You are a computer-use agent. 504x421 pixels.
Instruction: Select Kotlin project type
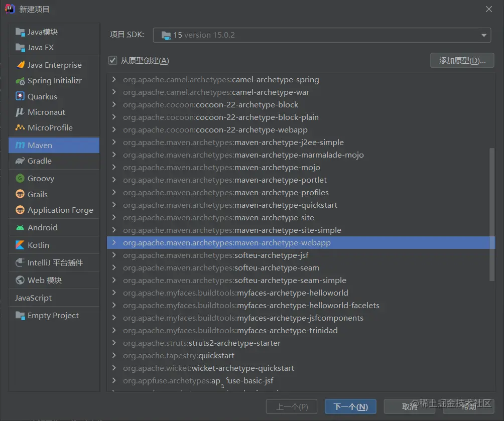coord(54,245)
